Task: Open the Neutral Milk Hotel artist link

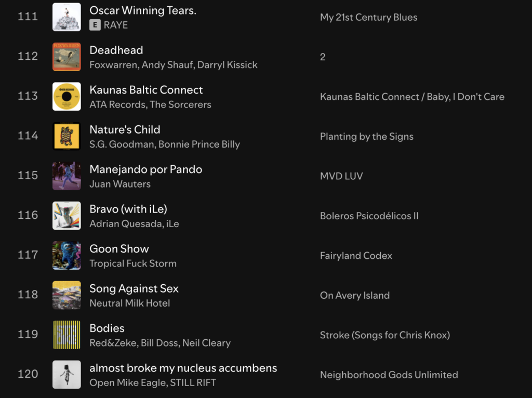Action: click(x=129, y=303)
